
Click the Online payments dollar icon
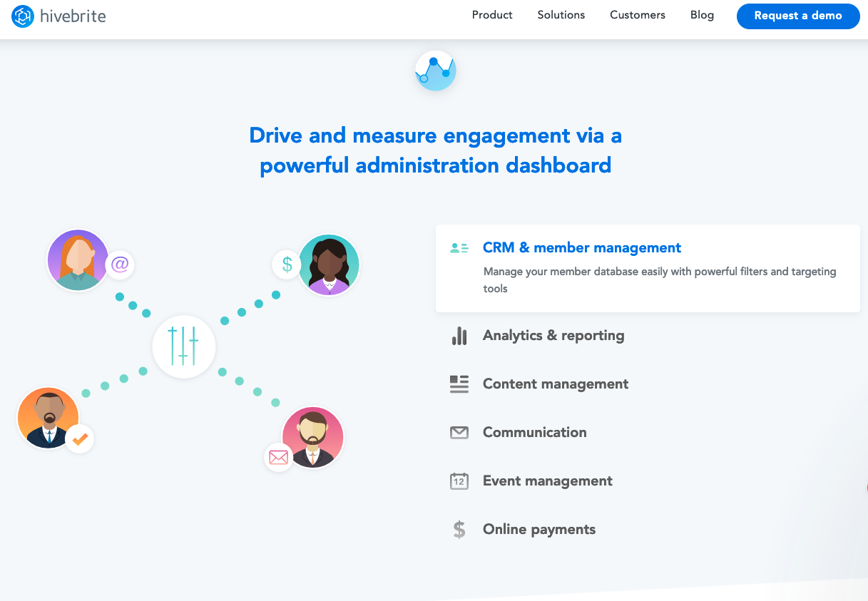pyautogui.click(x=459, y=530)
